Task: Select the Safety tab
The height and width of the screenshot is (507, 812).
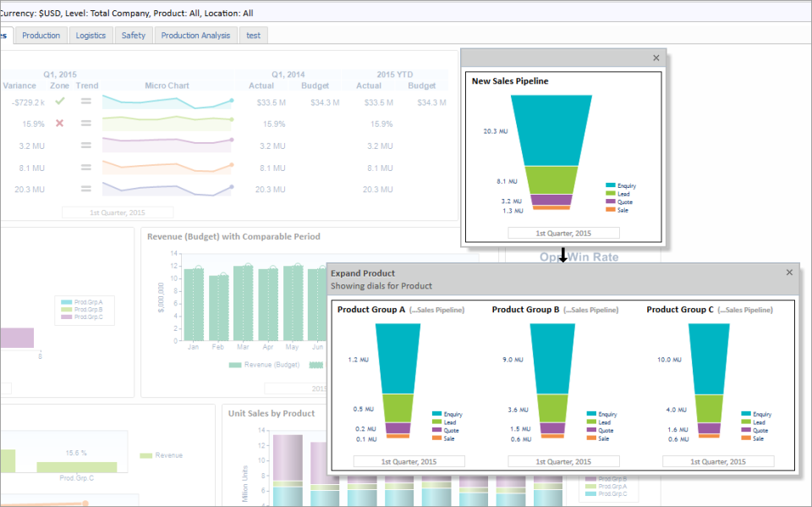Action: pos(133,36)
